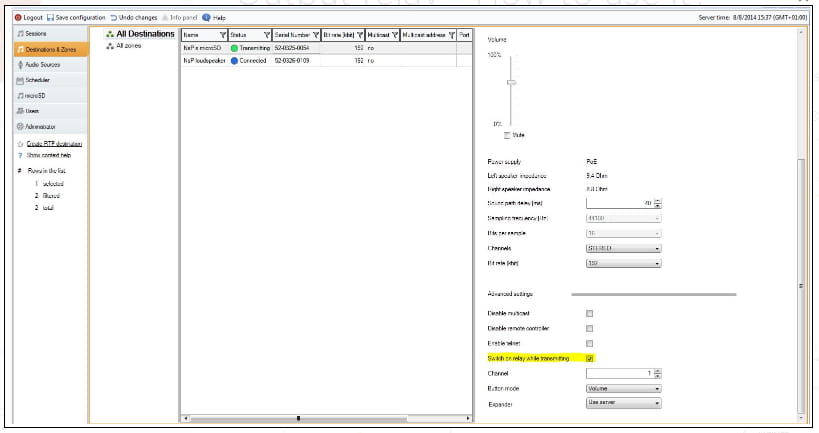Click the serial number ending 0054
This screenshot has width=819, height=433.
pos(291,48)
